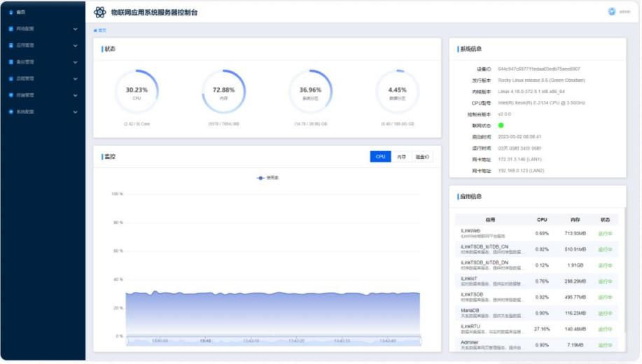
Task: Expand the 系统配置 menu chevron
Action: point(76,112)
